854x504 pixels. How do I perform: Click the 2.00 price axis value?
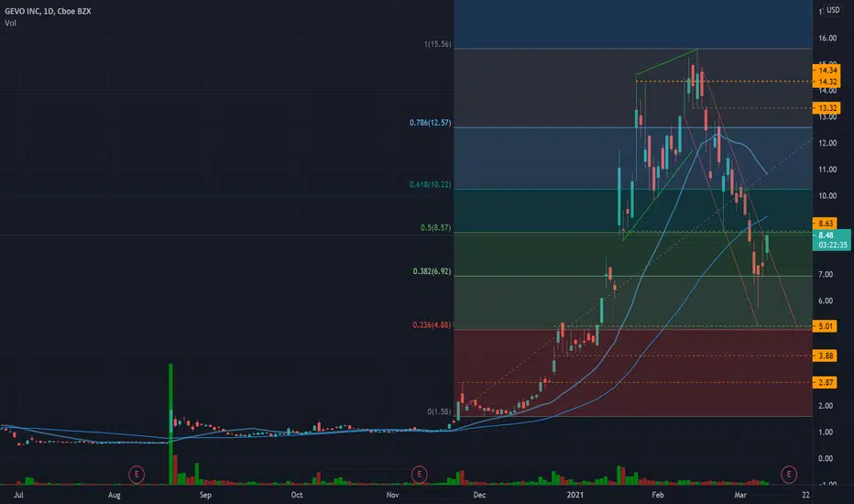[826, 406]
